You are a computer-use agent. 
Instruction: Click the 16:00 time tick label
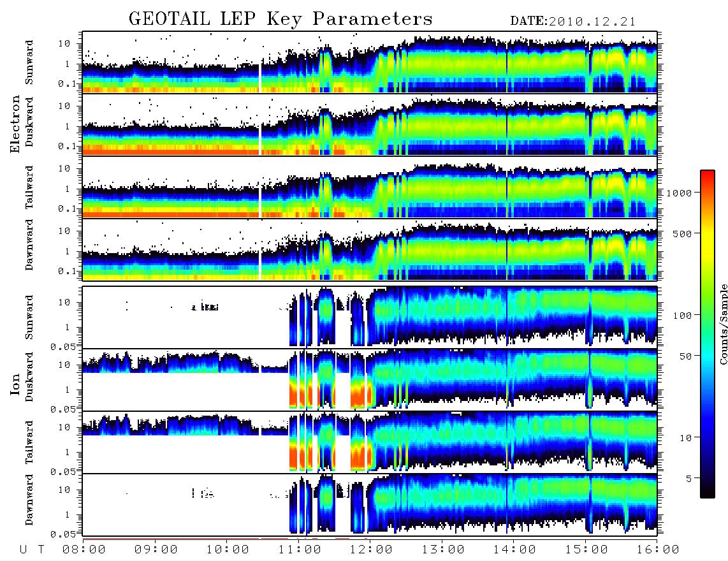[x=657, y=550]
